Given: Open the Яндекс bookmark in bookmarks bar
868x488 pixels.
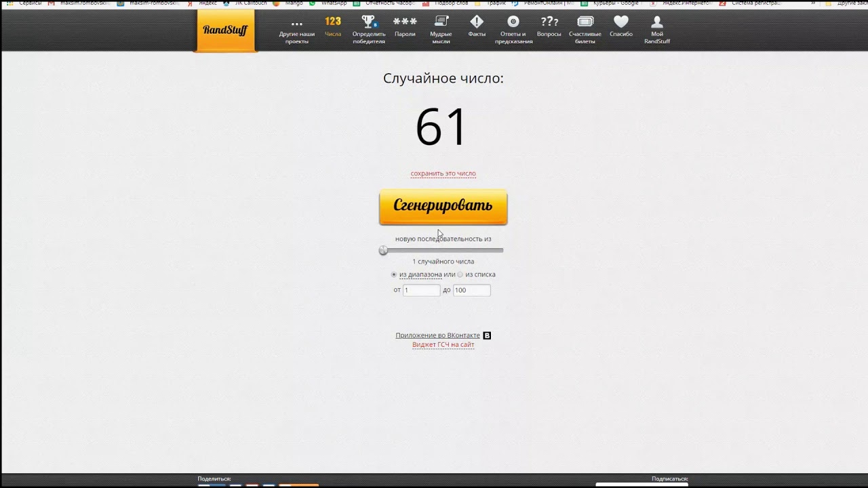Looking at the screenshot, I should [203, 3].
